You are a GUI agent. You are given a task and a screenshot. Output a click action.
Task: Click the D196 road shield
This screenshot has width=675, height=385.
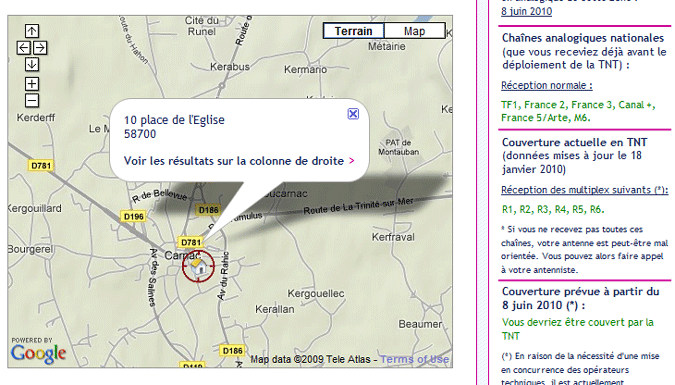(x=133, y=216)
